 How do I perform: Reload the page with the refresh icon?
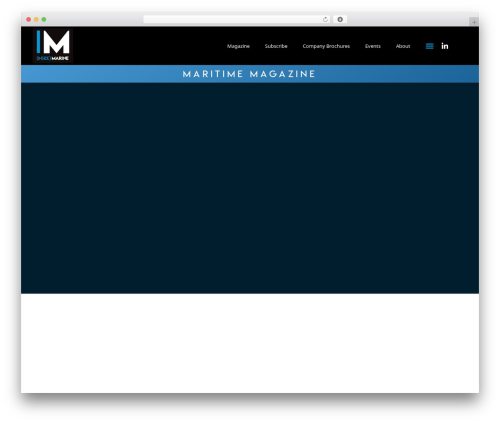point(325,19)
